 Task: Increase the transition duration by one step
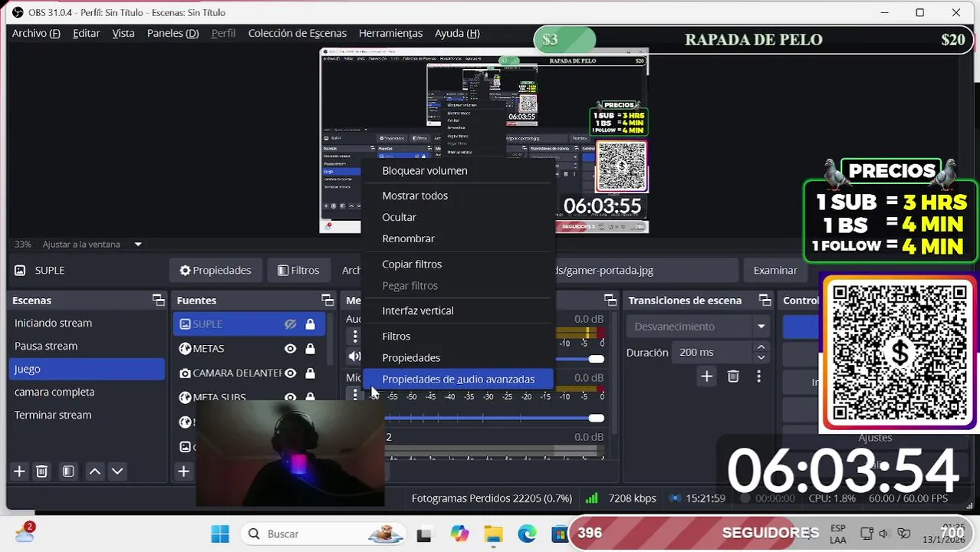(x=761, y=347)
